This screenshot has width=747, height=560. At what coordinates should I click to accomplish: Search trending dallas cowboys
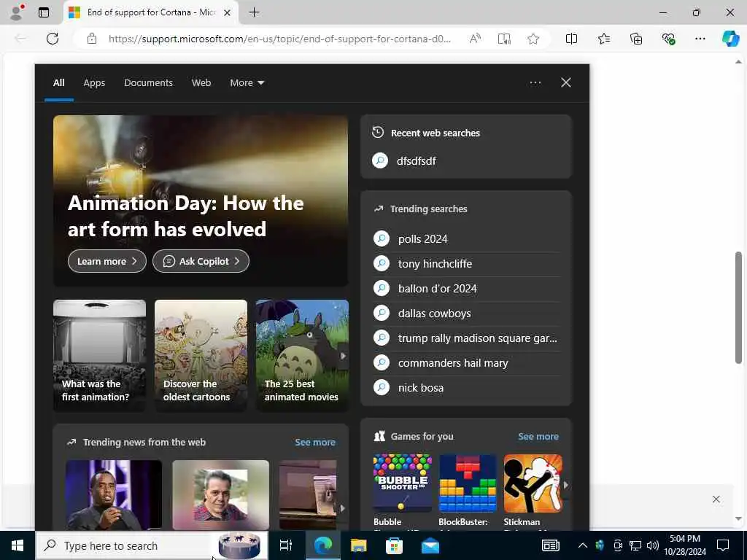pos(466,313)
